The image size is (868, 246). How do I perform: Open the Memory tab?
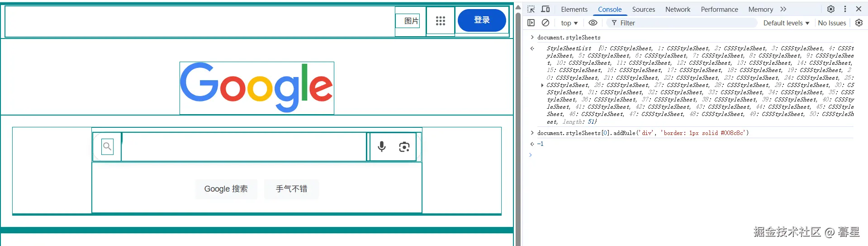pos(760,10)
